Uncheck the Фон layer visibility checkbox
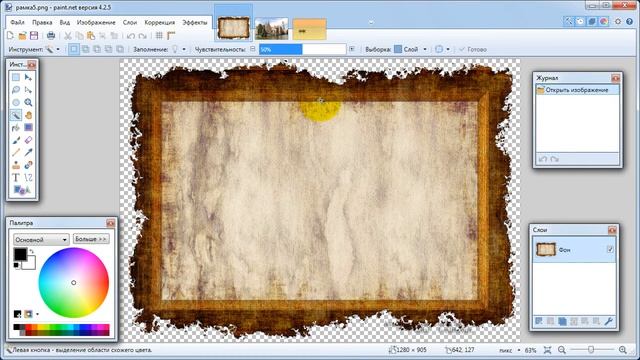 610,249
